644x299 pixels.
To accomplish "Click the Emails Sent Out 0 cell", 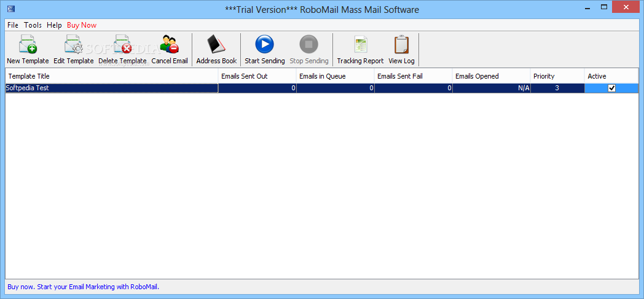I will point(257,88).
